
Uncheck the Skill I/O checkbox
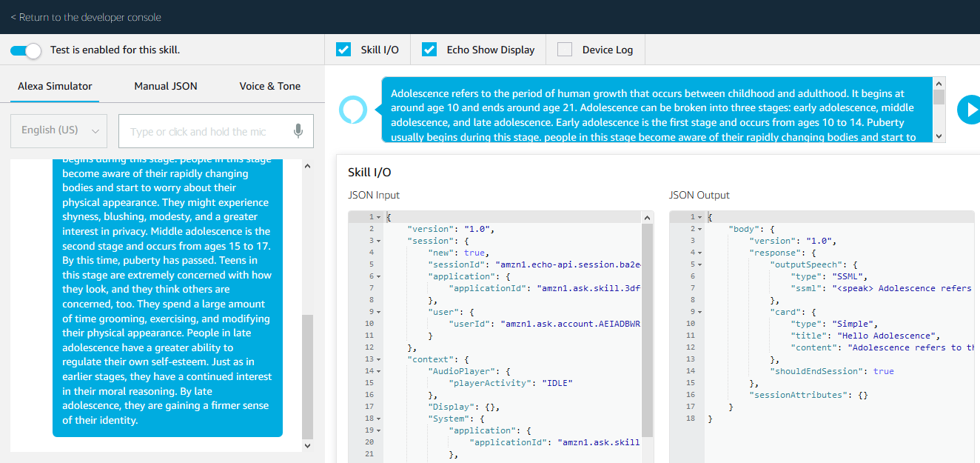[x=343, y=50]
